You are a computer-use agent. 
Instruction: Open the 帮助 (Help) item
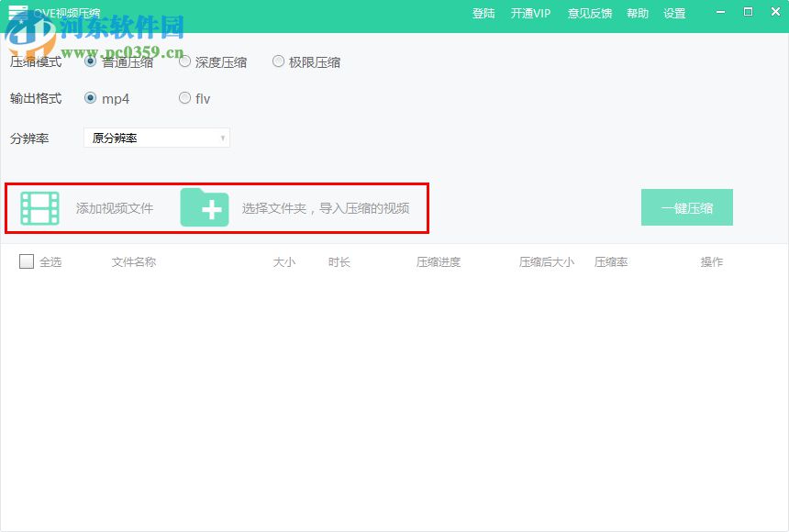coord(637,13)
